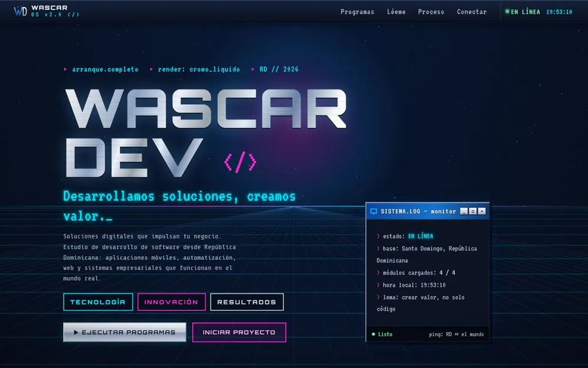This screenshot has height=368, width=588.
Task: Select the RESULTADOS tag
Action: [x=247, y=302]
